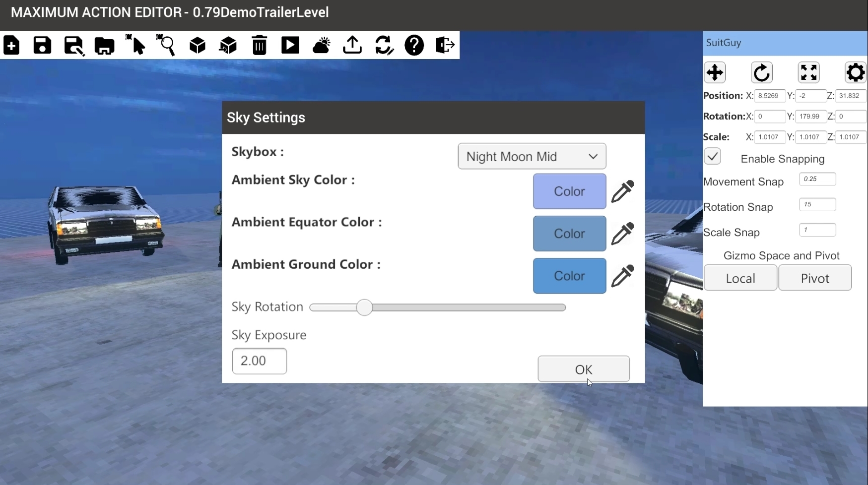Open object settings gear icon
This screenshot has height=485, width=868.
click(x=855, y=72)
